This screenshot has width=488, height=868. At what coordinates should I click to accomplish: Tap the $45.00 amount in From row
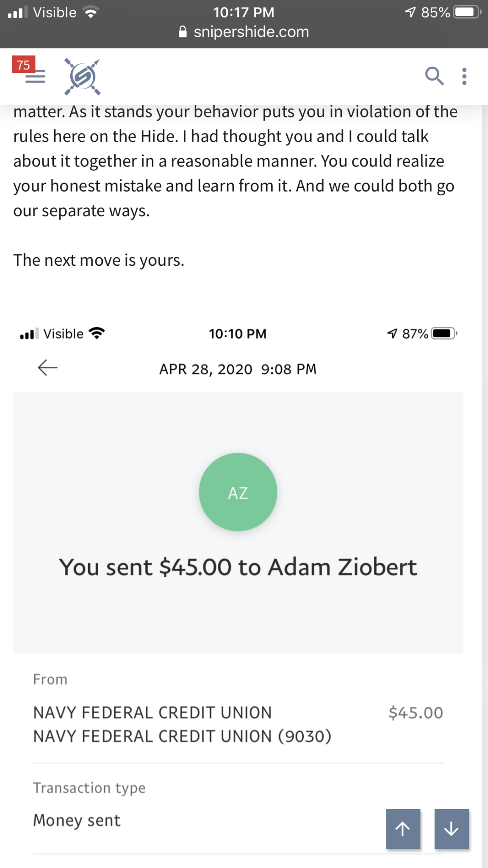[416, 713]
